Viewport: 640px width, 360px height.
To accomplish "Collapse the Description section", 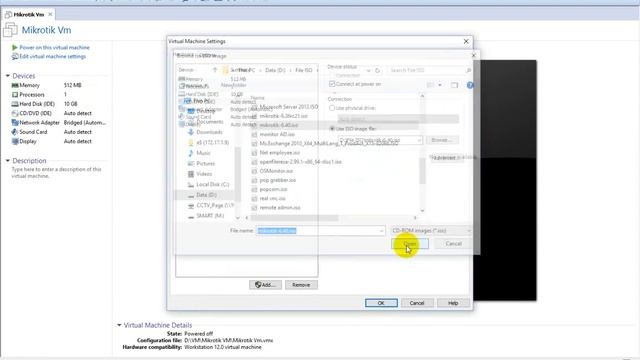I will 8,161.
